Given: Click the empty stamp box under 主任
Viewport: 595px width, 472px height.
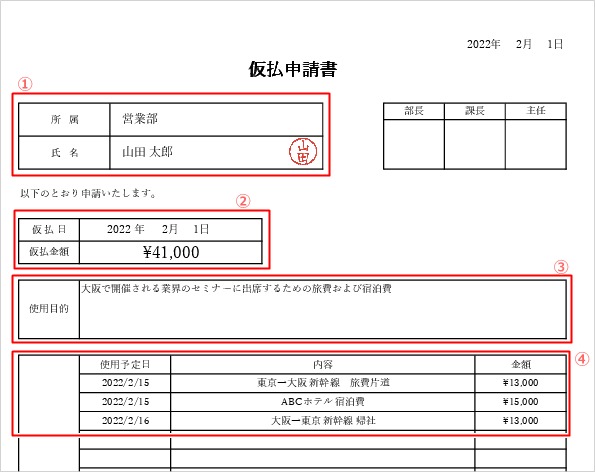Looking at the screenshot, I should tap(536, 144).
